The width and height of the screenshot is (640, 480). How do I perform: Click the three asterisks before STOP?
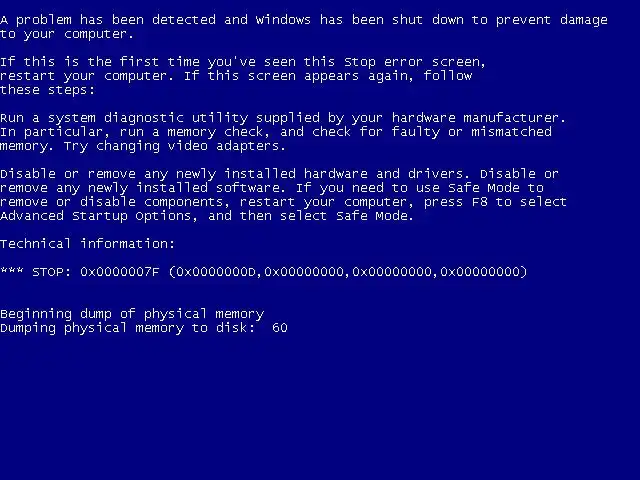[x=12, y=270]
